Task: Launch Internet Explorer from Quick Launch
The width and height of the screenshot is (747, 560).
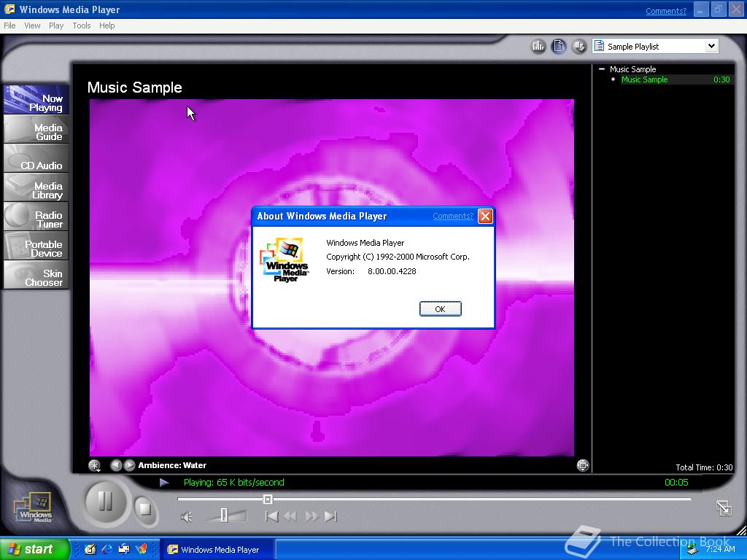Action: click(107, 550)
